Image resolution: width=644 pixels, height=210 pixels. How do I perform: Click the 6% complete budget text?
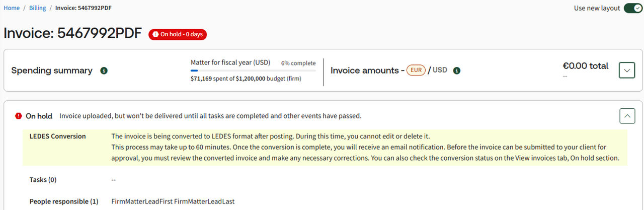(298, 63)
